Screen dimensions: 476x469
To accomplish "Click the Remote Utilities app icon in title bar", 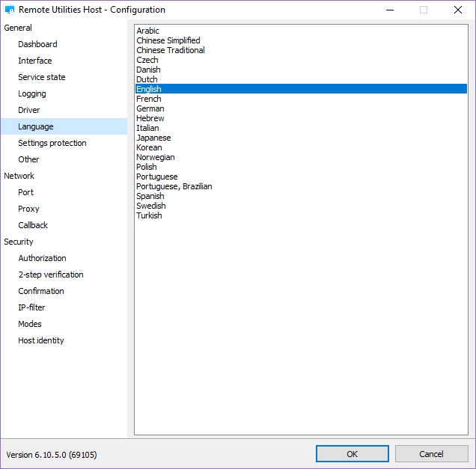I will (10, 10).
